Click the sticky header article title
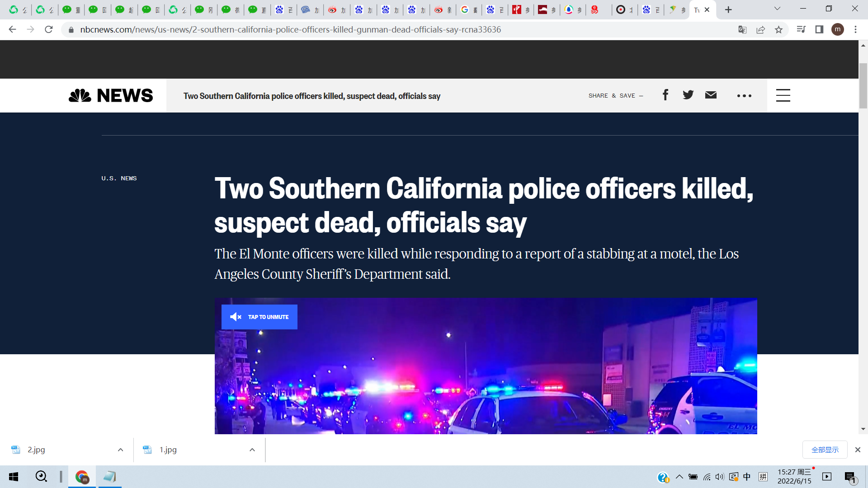Screen dimensions: 868x488 [311, 96]
